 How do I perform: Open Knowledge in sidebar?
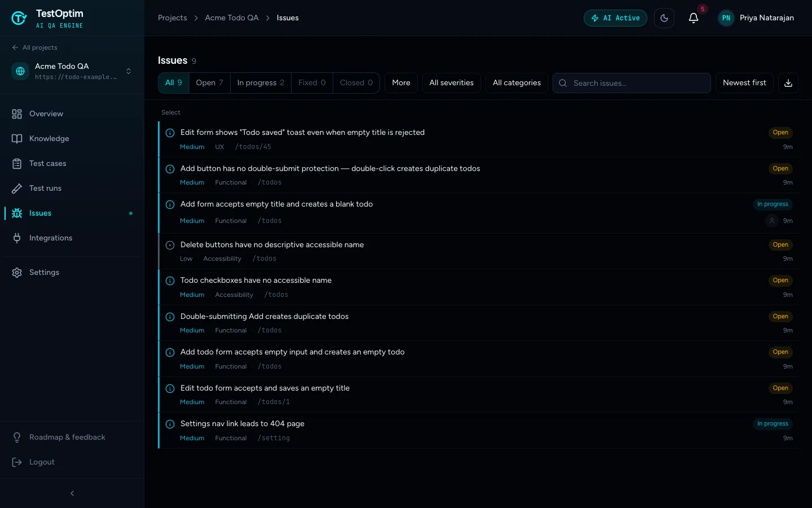click(x=72, y=138)
